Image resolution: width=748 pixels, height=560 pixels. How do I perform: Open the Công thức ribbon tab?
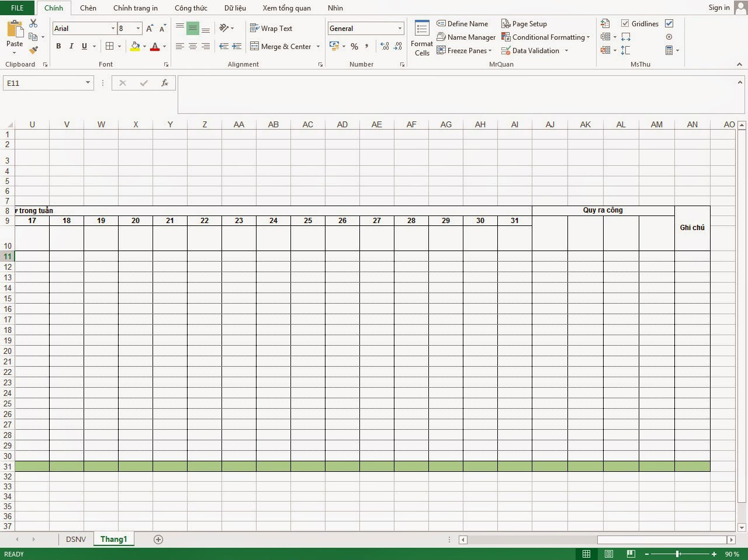tap(191, 8)
